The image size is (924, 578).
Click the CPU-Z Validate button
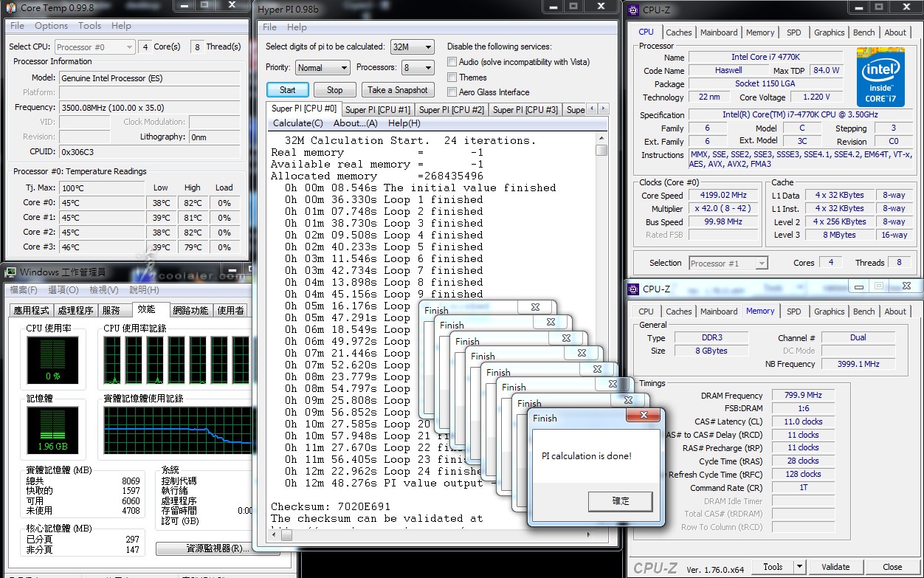835,567
